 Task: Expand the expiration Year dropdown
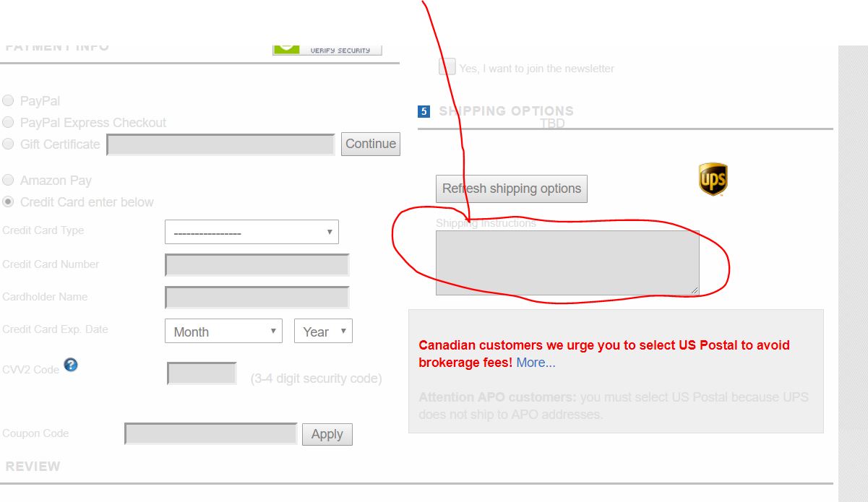point(323,332)
